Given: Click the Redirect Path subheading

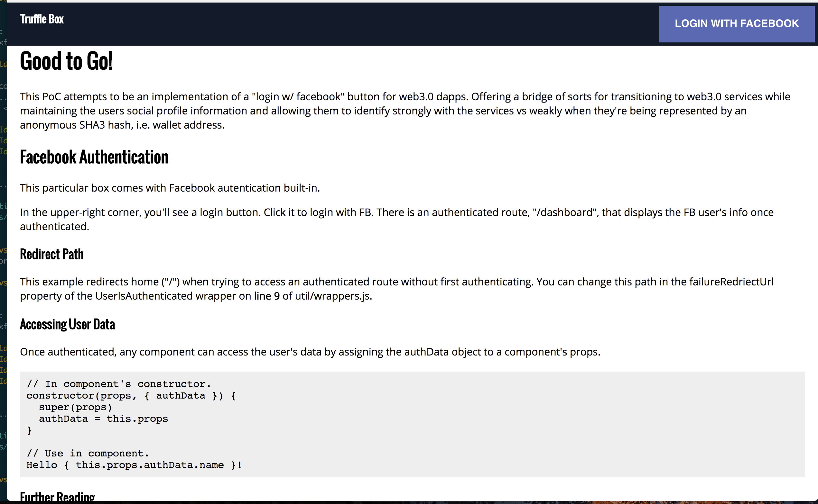Looking at the screenshot, I should (52, 254).
